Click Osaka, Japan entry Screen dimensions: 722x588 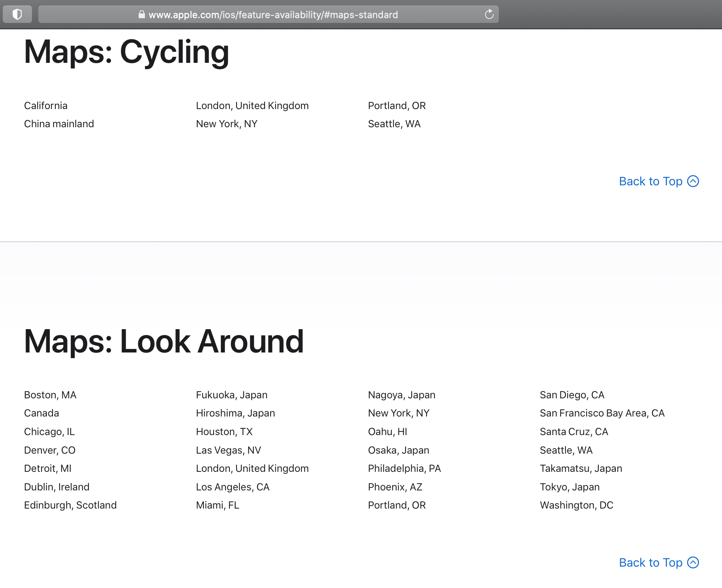[399, 450]
